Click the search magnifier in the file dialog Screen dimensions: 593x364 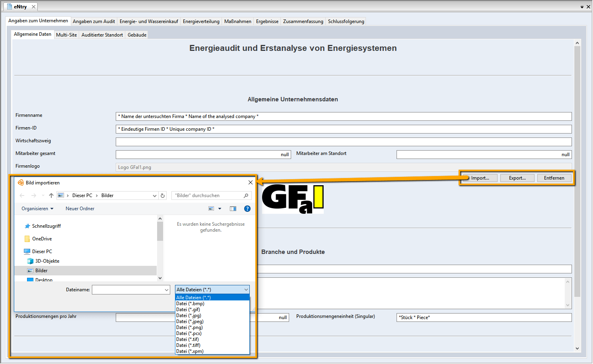246,196
